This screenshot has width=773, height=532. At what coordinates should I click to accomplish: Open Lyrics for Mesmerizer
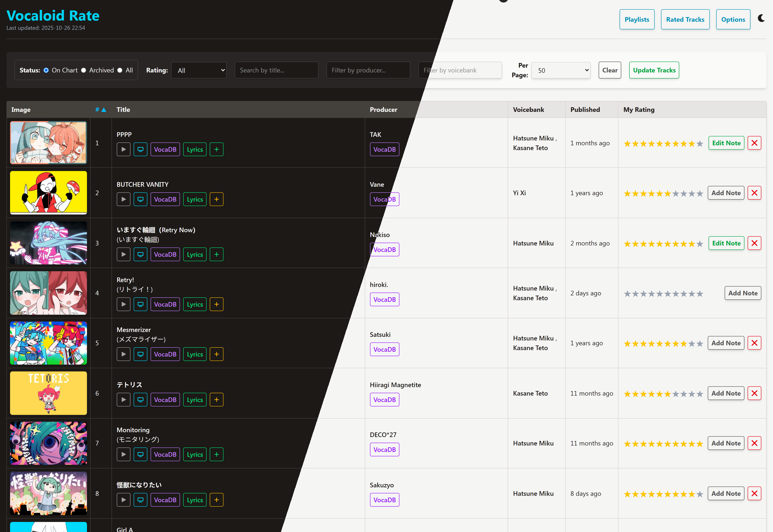point(195,354)
